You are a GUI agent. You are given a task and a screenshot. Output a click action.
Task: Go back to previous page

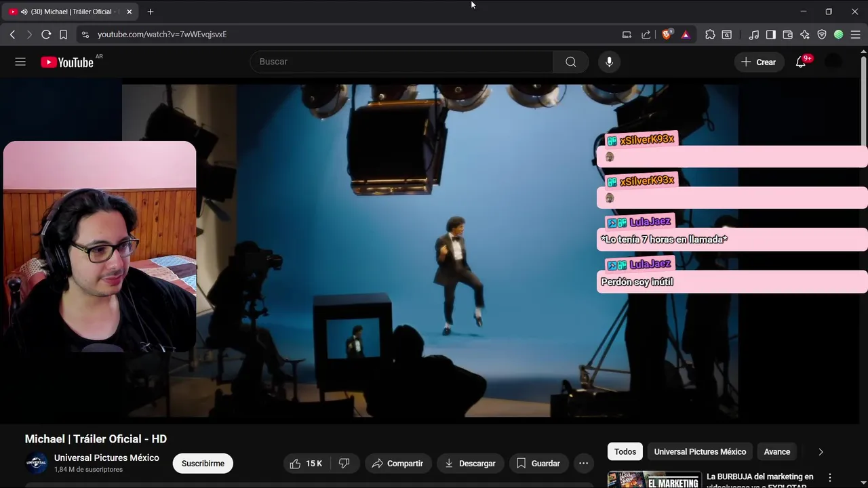click(x=12, y=34)
